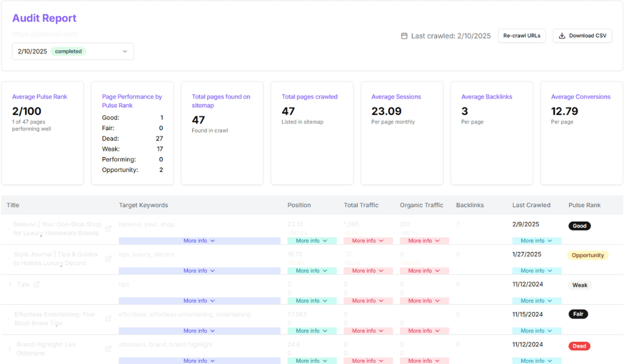Click the Average Conversions value 12.79
The image size is (625, 364).
coord(564,111)
